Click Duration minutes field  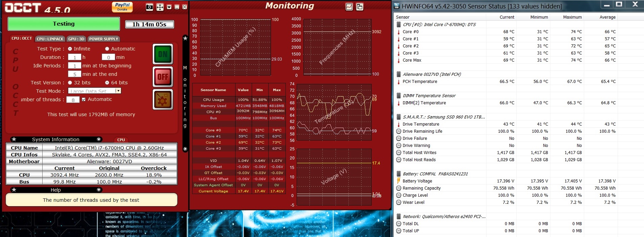click(x=108, y=57)
